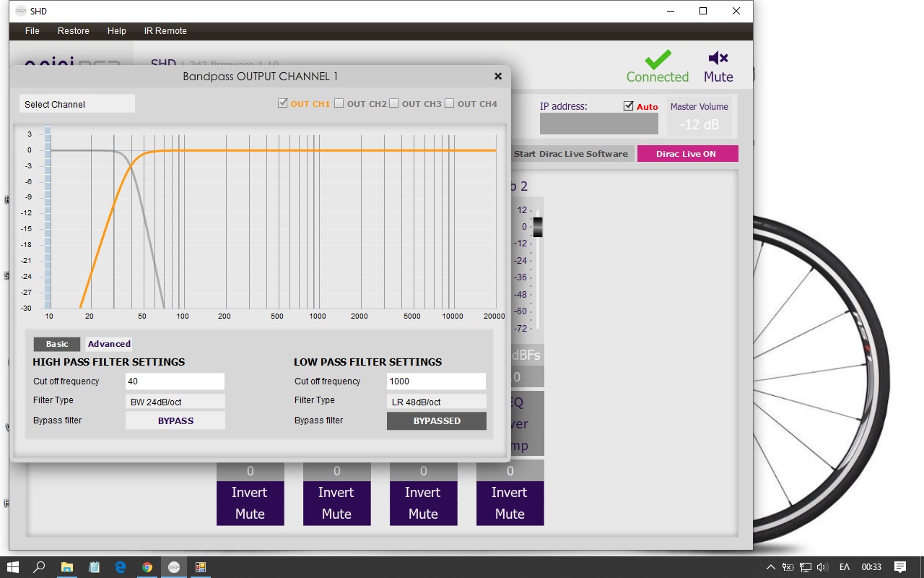Click the output level fader handle
The image size is (924, 578).
point(537,226)
